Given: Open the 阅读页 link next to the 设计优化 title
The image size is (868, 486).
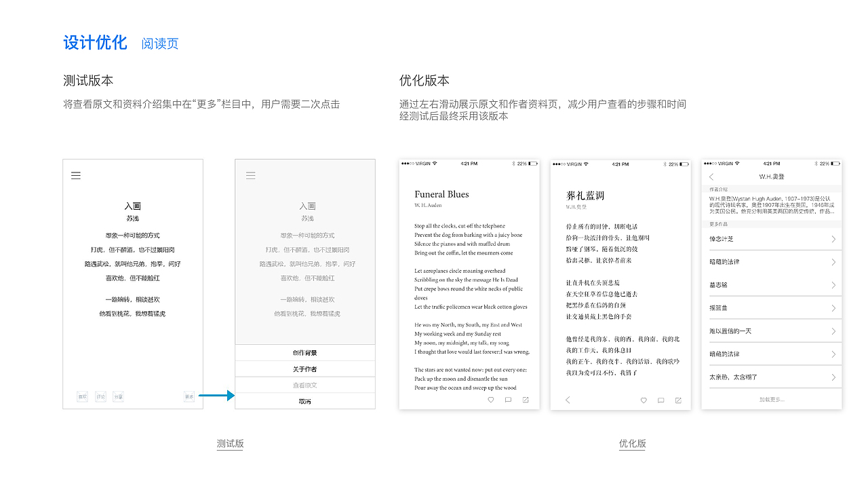Looking at the screenshot, I should tap(159, 43).
